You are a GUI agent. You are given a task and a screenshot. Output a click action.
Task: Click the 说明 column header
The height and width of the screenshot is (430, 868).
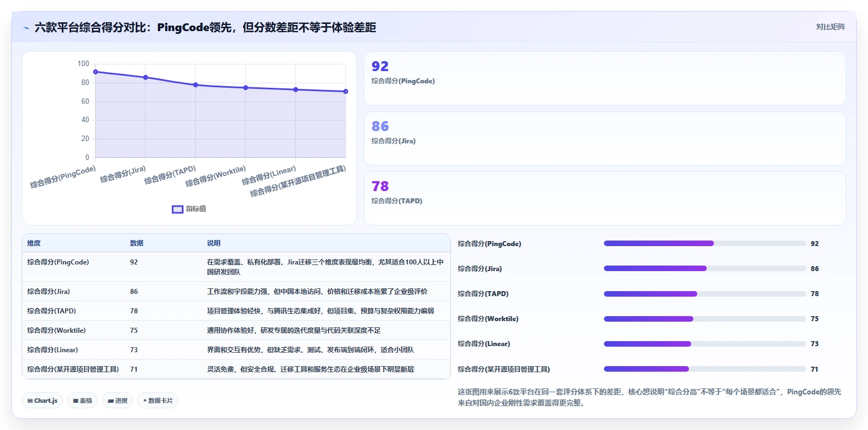coord(214,243)
